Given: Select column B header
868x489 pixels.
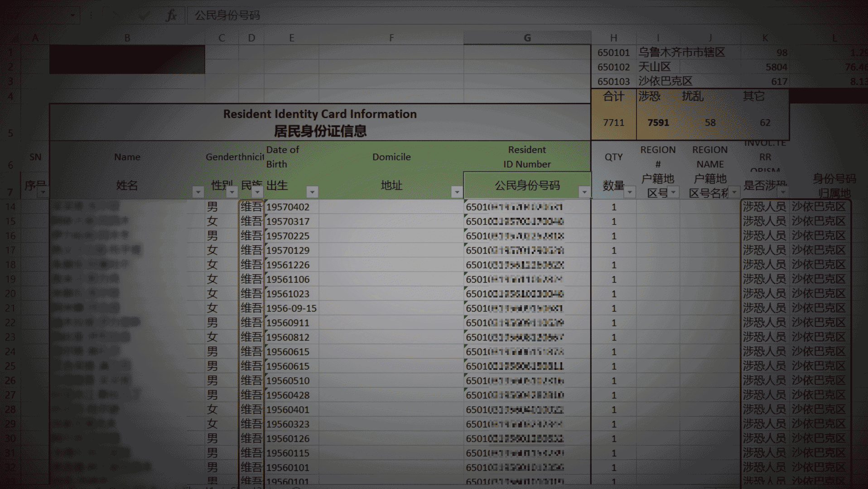Looking at the screenshot, I should pyautogui.click(x=127, y=38).
